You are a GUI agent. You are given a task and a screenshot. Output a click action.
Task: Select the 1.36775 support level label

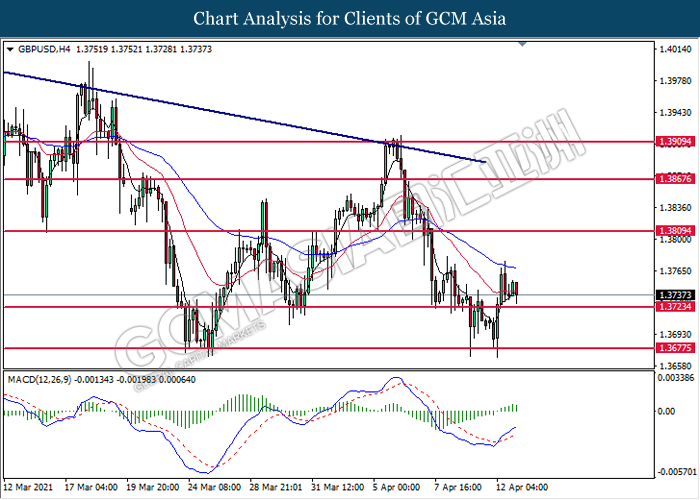[x=675, y=348]
